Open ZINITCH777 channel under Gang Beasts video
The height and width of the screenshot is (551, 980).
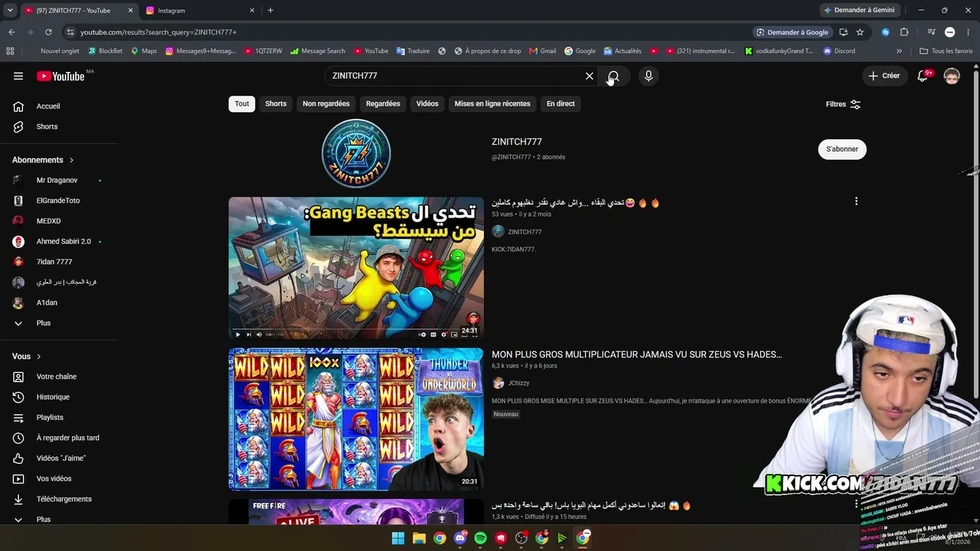pyautogui.click(x=524, y=232)
